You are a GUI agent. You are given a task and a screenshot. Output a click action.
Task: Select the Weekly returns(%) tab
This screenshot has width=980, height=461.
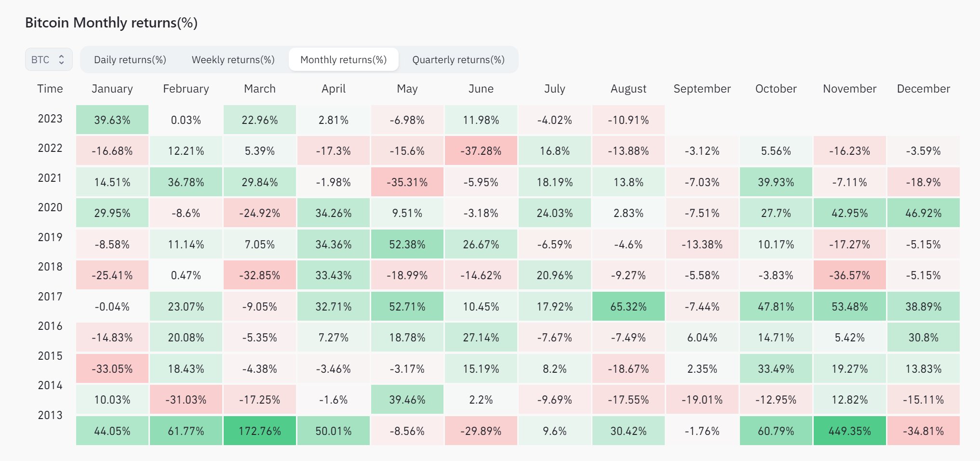(233, 60)
